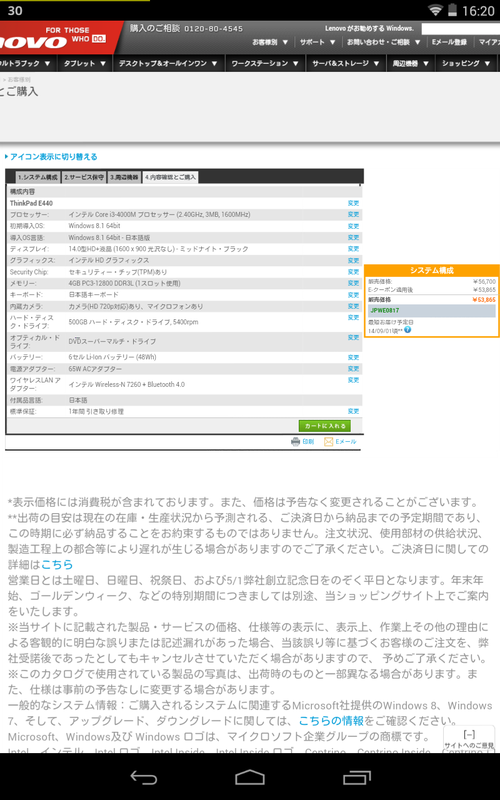
Task: Click 変更 for the キーボード row
Action: pyautogui.click(x=354, y=295)
